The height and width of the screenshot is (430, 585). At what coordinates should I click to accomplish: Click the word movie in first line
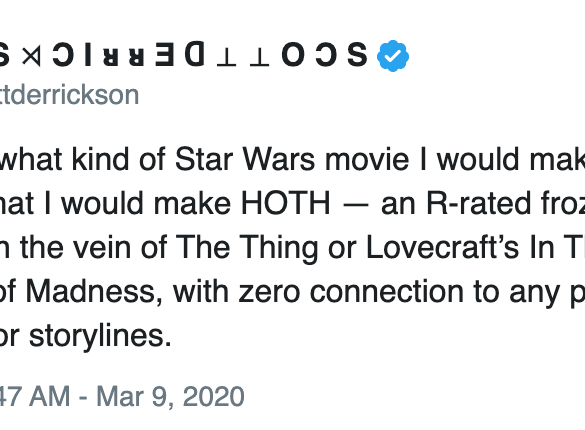(x=367, y=160)
